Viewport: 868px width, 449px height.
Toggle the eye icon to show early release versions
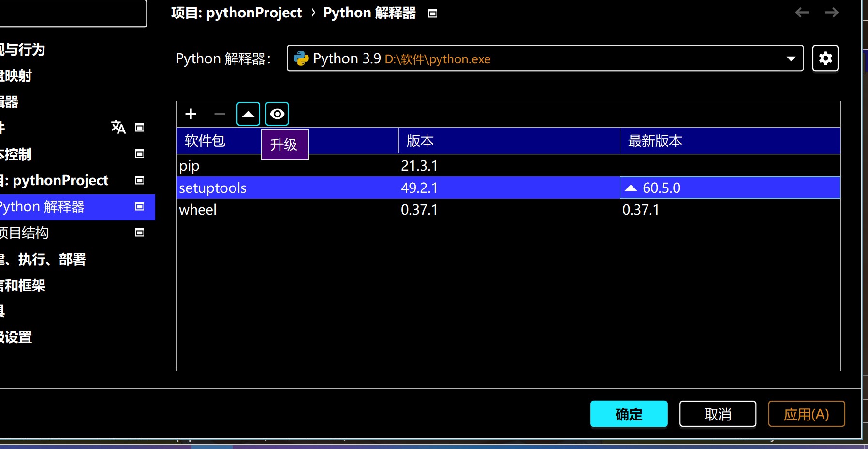[x=276, y=114]
